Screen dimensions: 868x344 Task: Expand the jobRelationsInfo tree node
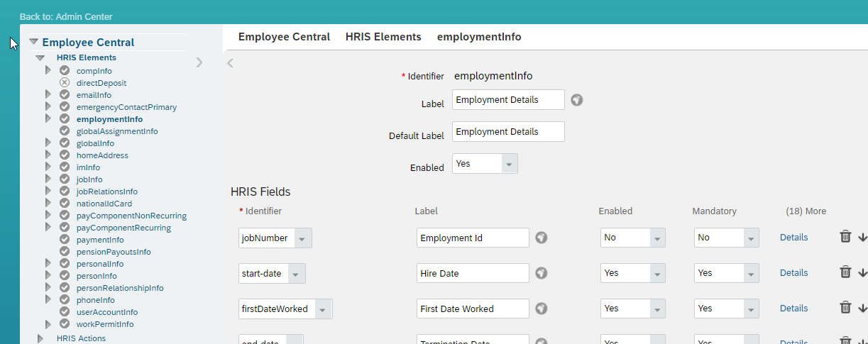[x=48, y=191]
